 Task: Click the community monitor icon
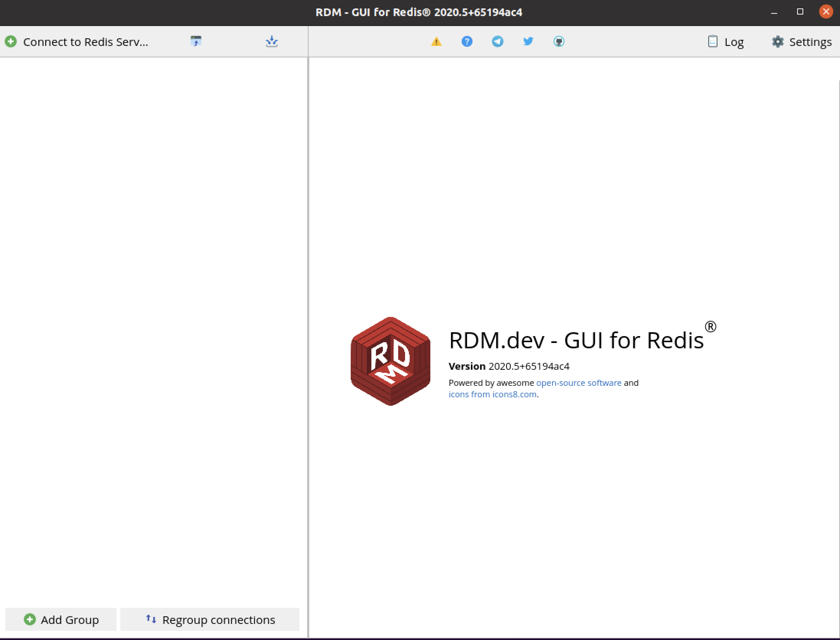tap(559, 41)
